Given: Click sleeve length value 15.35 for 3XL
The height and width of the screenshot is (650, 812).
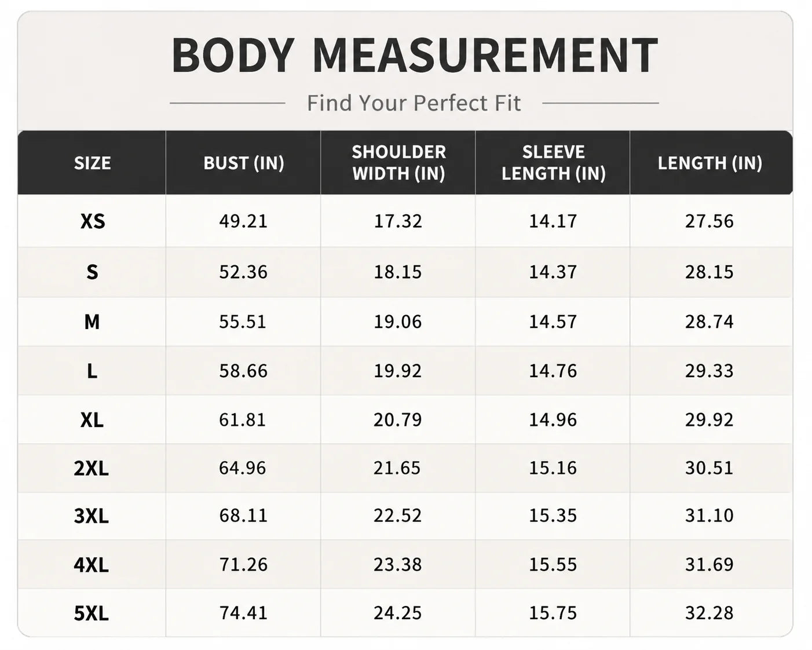Looking at the screenshot, I should click(553, 515).
